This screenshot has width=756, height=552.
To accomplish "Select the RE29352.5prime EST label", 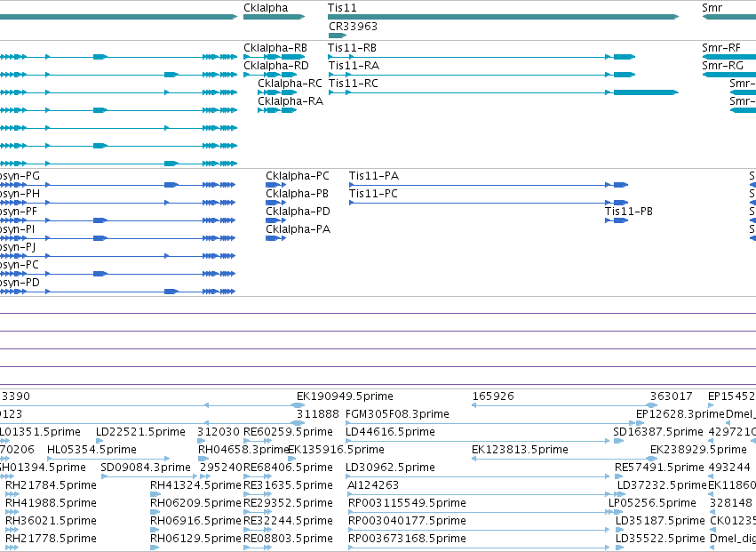I will coord(289,503).
